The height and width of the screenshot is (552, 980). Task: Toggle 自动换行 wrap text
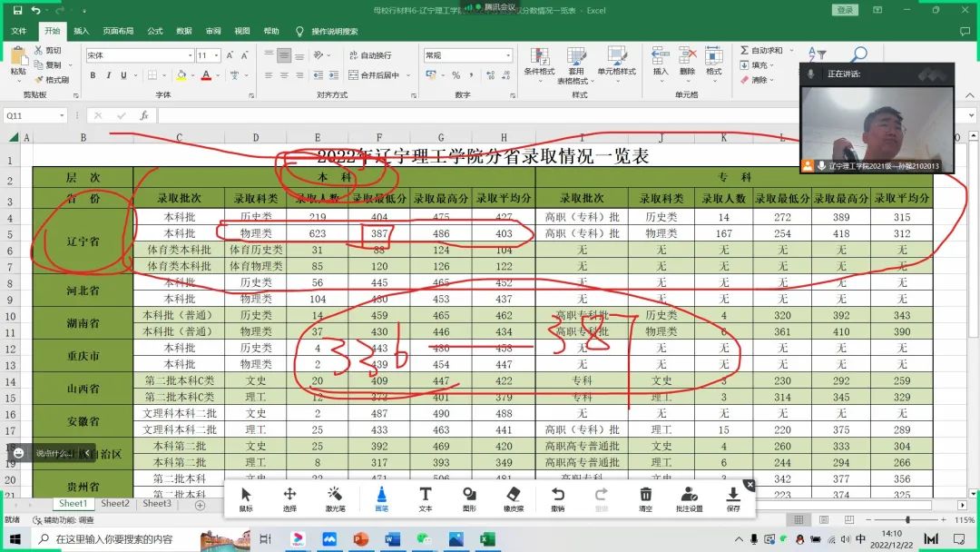(370, 55)
